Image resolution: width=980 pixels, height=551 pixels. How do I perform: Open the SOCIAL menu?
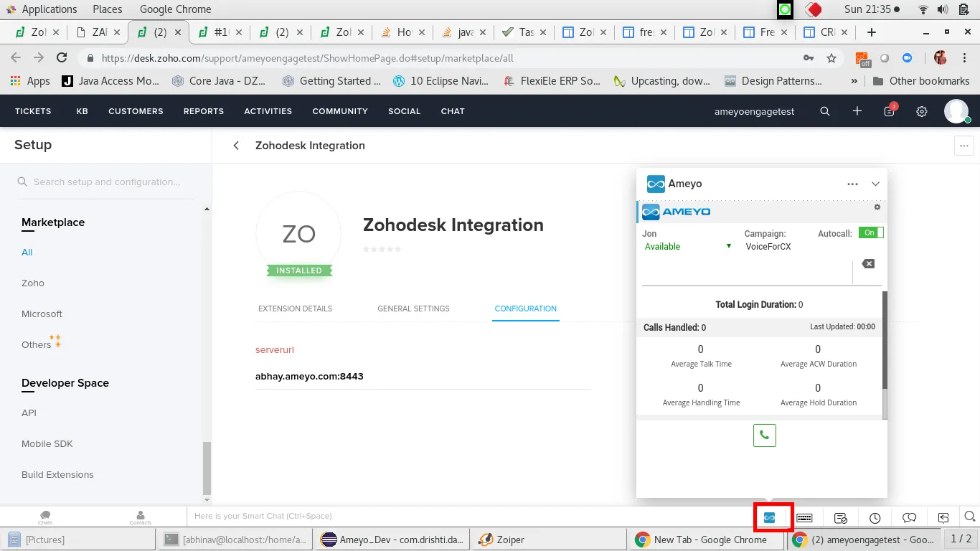[405, 111]
